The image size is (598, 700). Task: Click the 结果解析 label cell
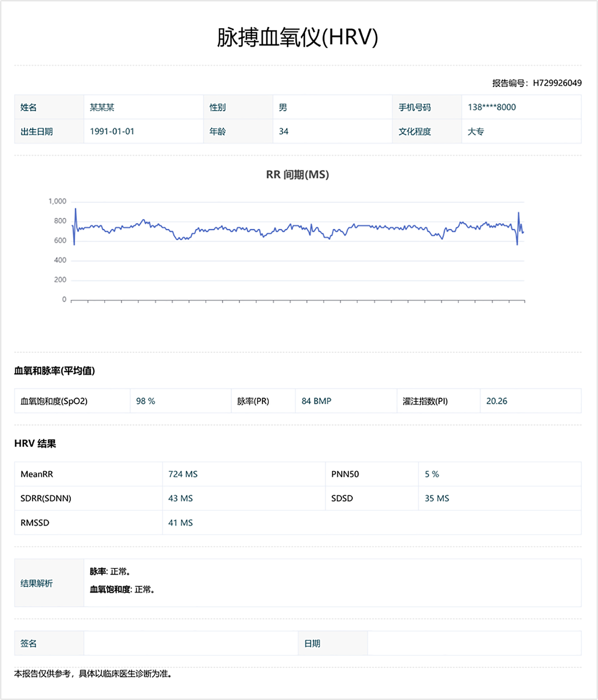point(36,583)
